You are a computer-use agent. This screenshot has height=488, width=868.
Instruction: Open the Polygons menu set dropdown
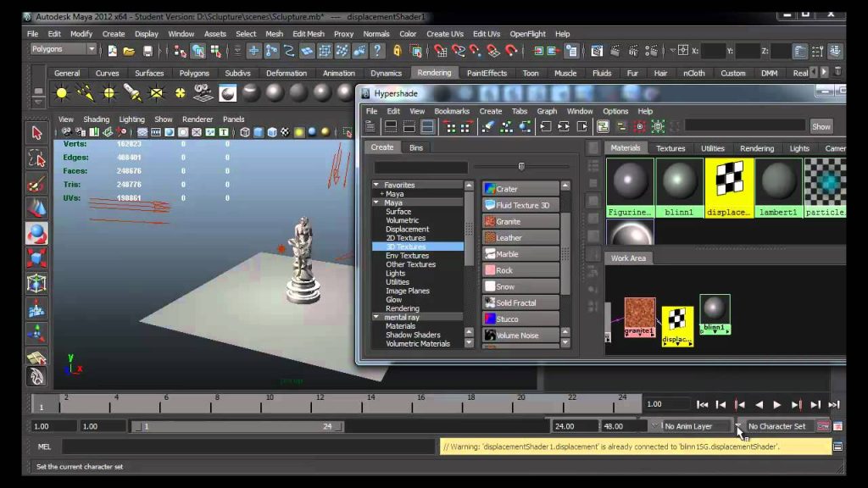63,49
